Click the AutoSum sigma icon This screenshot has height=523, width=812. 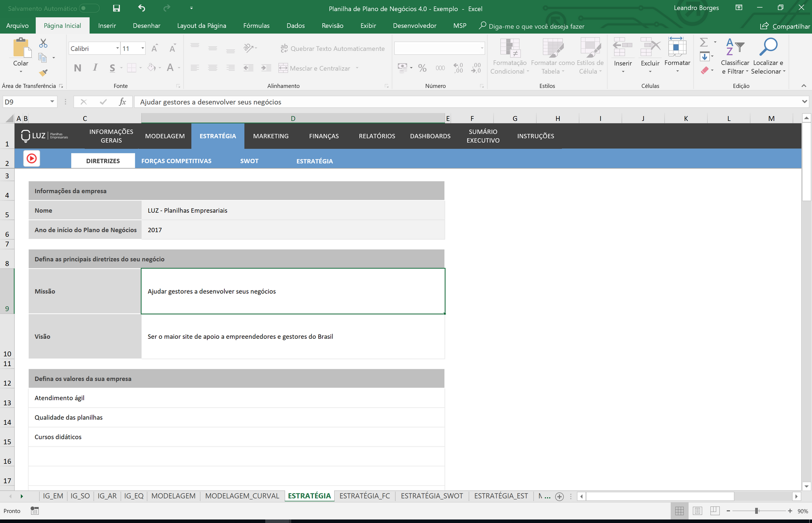[704, 42]
